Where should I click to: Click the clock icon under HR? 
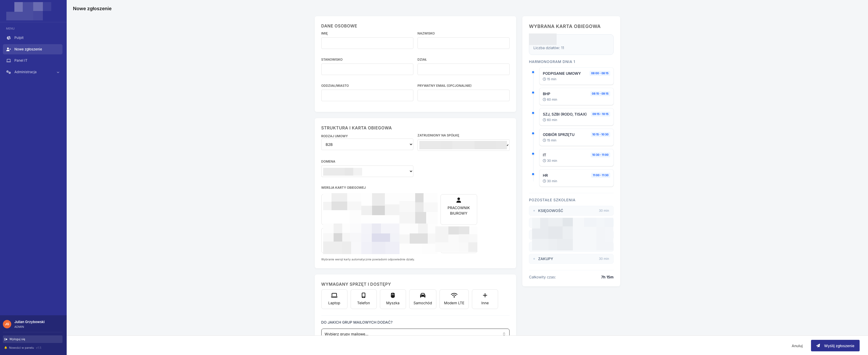pyautogui.click(x=544, y=181)
